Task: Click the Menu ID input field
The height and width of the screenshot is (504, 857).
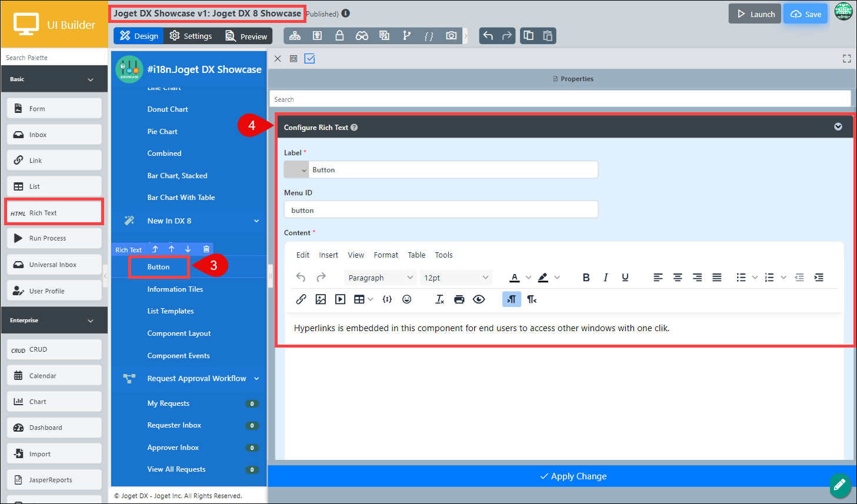Action: pos(441,210)
